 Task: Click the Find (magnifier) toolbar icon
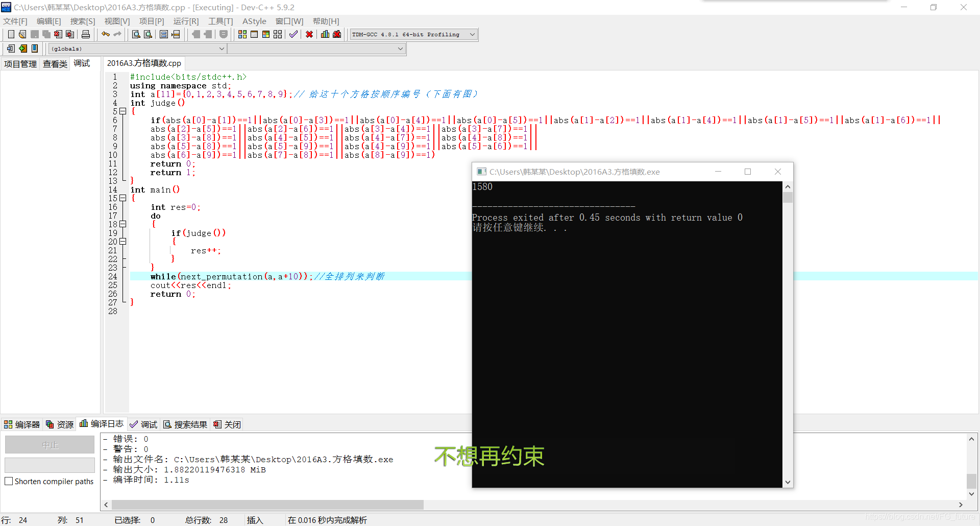[136, 34]
